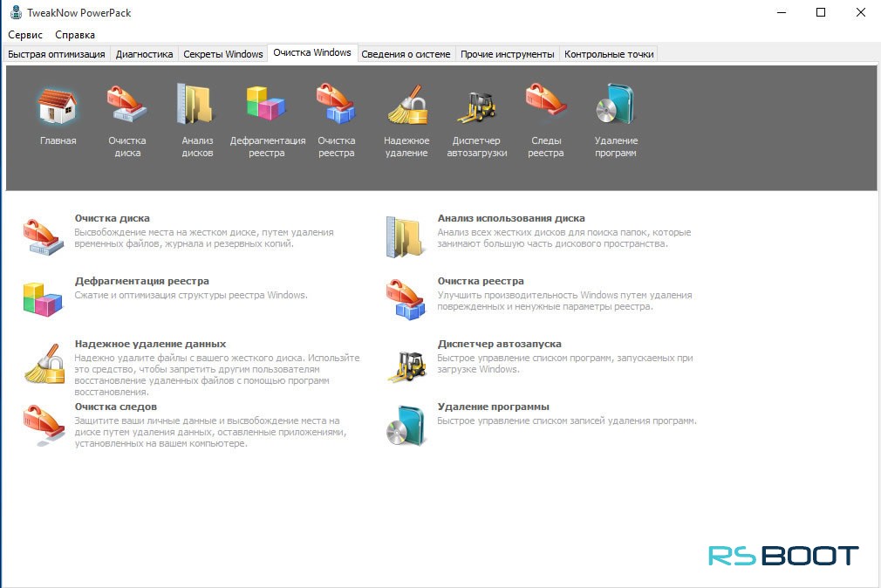Maximize the TweakNow PowerPack window
This screenshot has height=588, width=881.
pyautogui.click(x=821, y=12)
